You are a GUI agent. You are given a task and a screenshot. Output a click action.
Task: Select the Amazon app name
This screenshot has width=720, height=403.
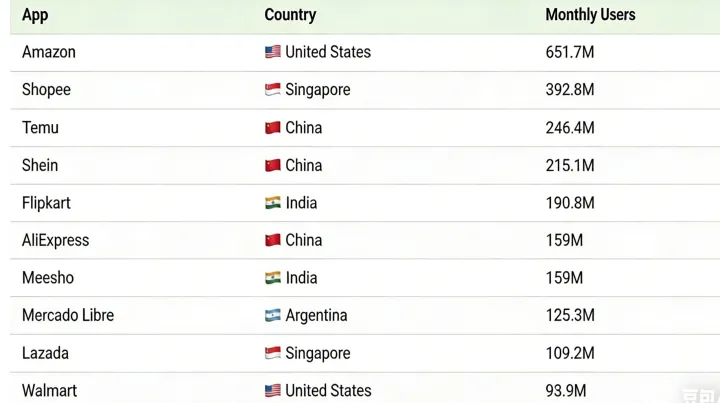[x=49, y=52]
